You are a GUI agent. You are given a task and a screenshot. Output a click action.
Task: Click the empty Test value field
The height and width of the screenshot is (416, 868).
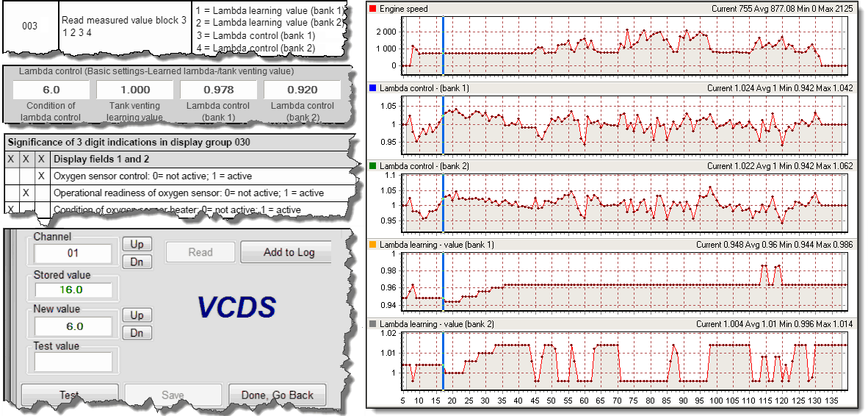coord(72,362)
